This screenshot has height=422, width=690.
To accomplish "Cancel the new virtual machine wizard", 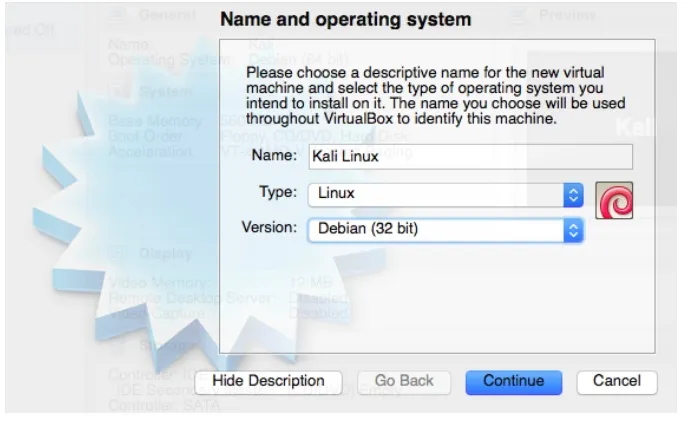I will point(617,382).
